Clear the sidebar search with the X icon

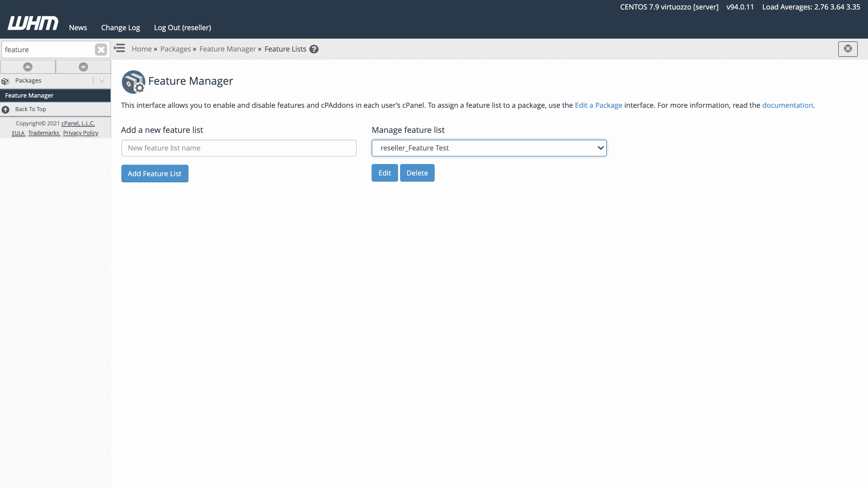101,50
